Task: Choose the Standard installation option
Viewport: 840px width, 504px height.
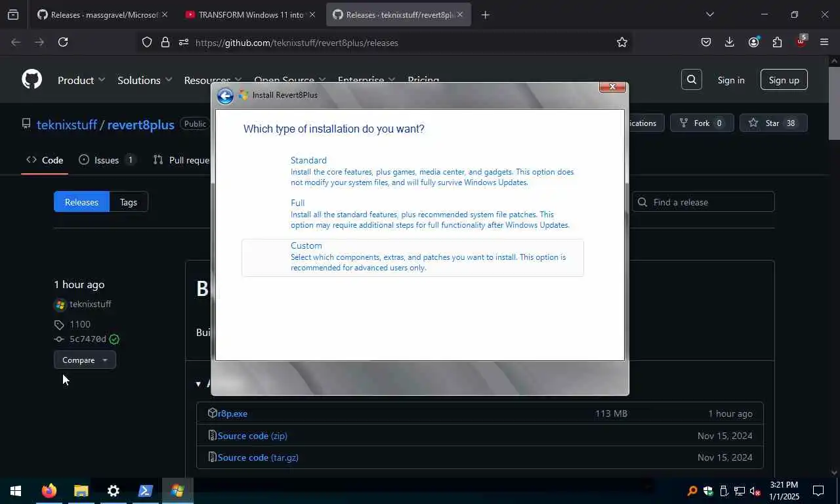Action: [x=412, y=171]
